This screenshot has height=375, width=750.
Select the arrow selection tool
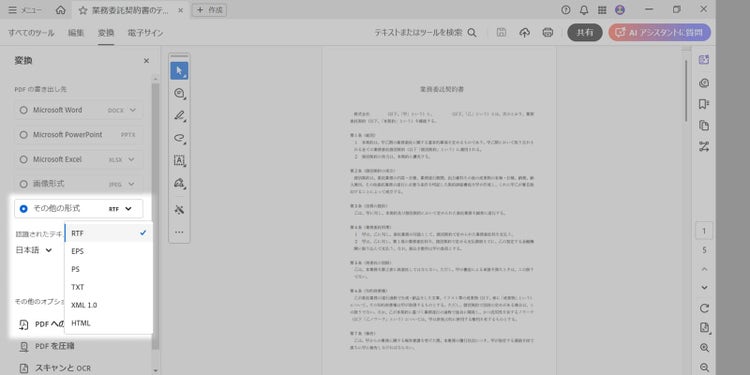coord(179,71)
